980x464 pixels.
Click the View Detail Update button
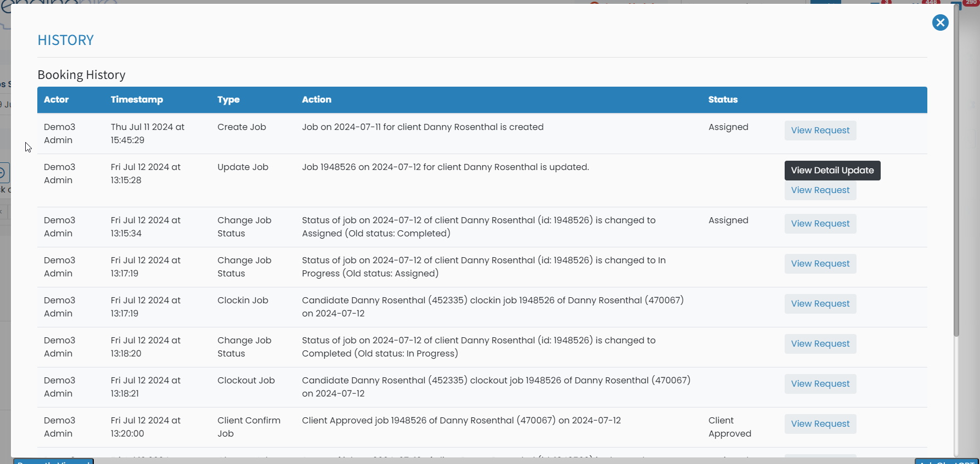[x=832, y=171]
